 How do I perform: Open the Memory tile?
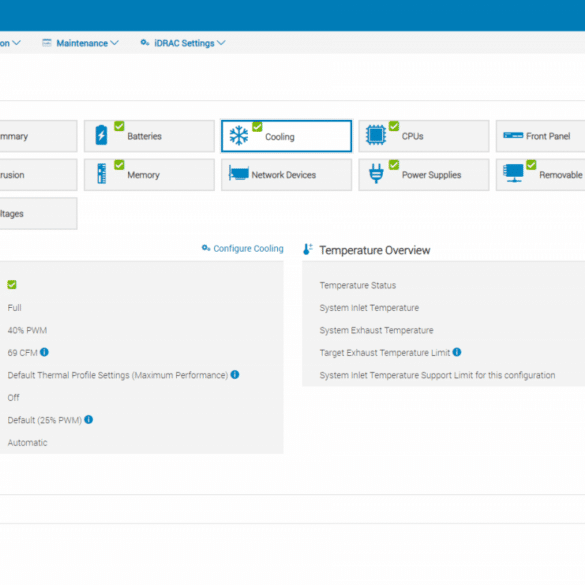point(149,175)
